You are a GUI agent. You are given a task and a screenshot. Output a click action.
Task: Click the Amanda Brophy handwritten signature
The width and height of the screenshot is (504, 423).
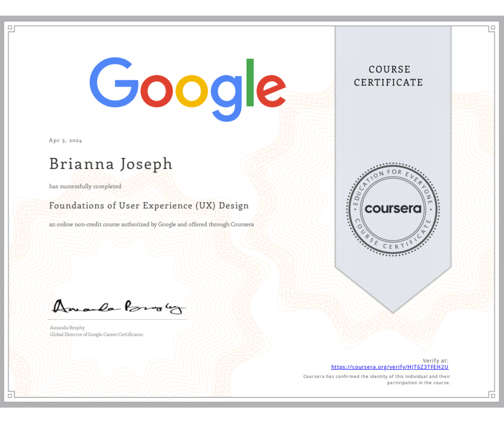(x=118, y=307)
